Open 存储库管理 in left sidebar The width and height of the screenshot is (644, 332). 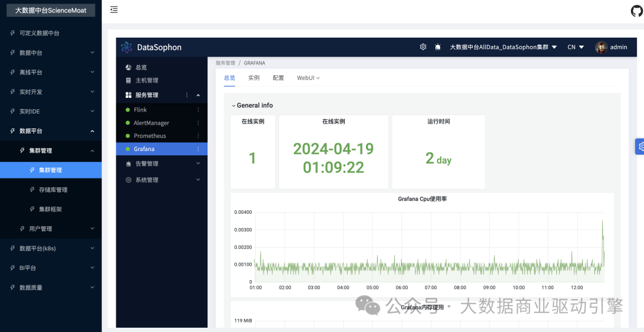pyautogui.click(x=53, y=190)
